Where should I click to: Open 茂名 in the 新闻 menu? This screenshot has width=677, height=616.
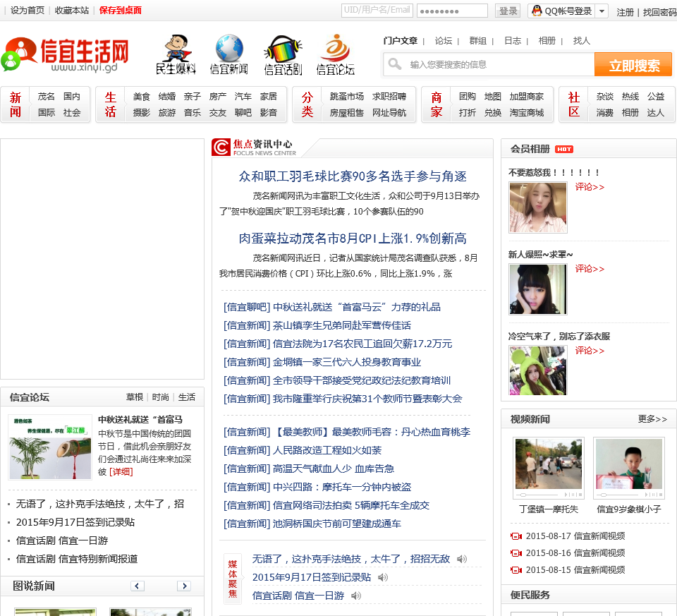tap(47, 97)
